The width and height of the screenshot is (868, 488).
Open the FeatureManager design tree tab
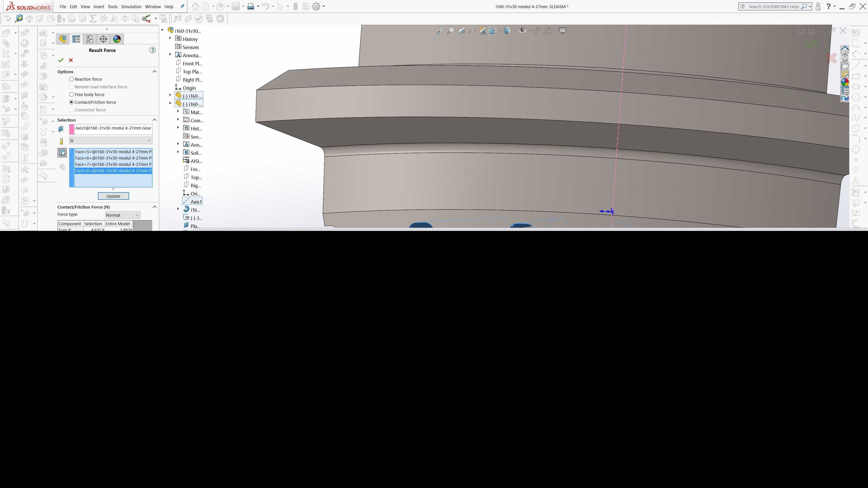coord(63,39)
